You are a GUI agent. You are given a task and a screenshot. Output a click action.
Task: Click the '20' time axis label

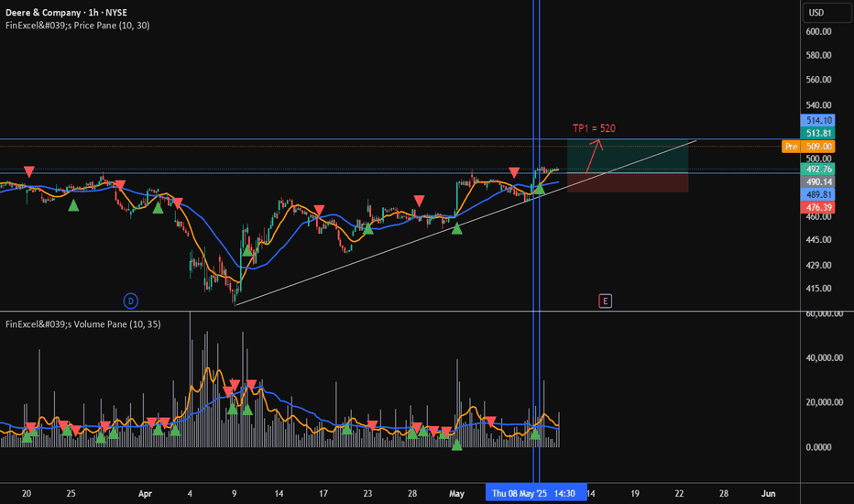[27, 494]
